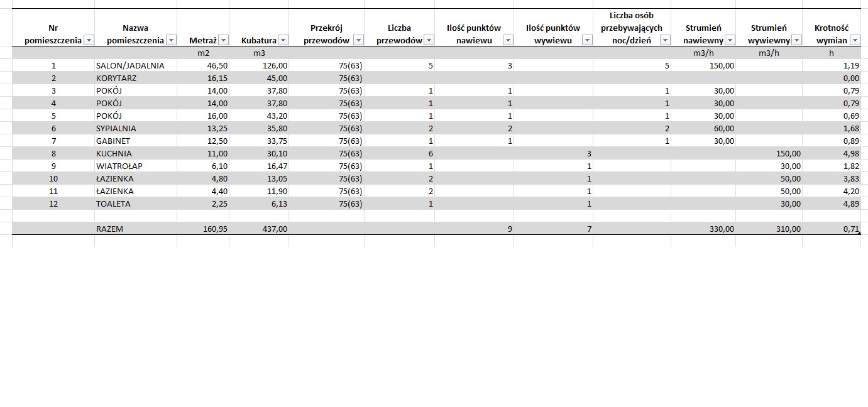This screenshot has width=868, height=407.
Task: Click the Liczba przewodów filter arrow
Action: (x=429, y=41)
